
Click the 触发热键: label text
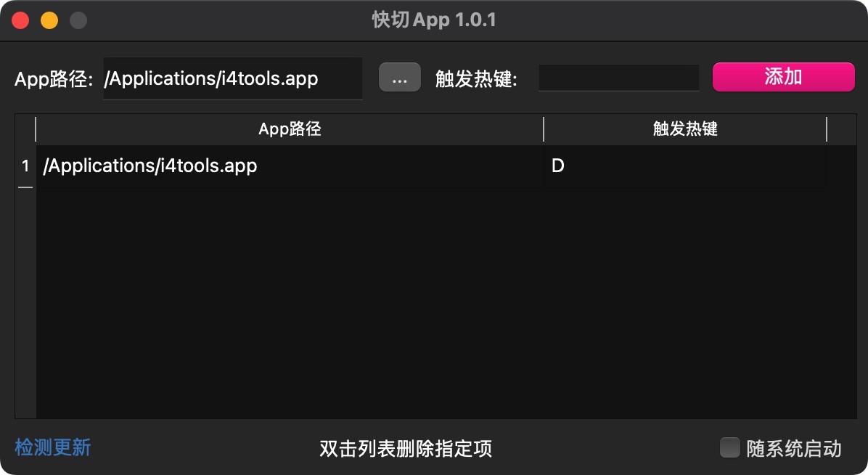tap(476, 78)
